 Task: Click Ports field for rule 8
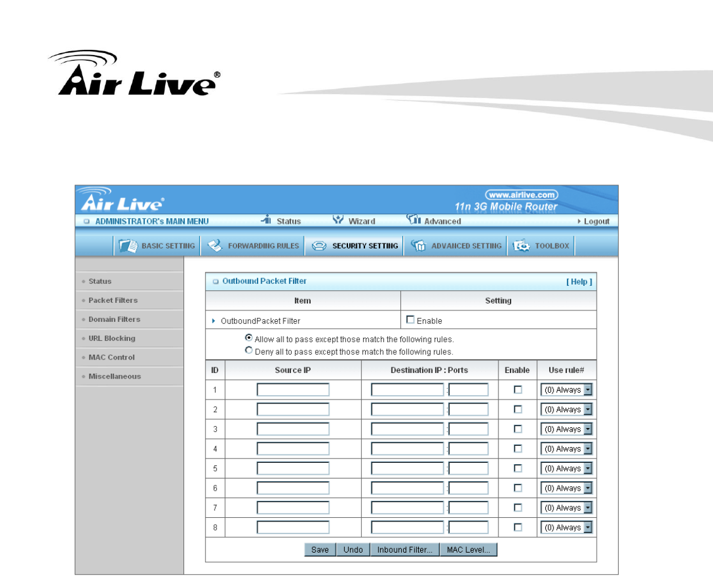click(468, 527)
